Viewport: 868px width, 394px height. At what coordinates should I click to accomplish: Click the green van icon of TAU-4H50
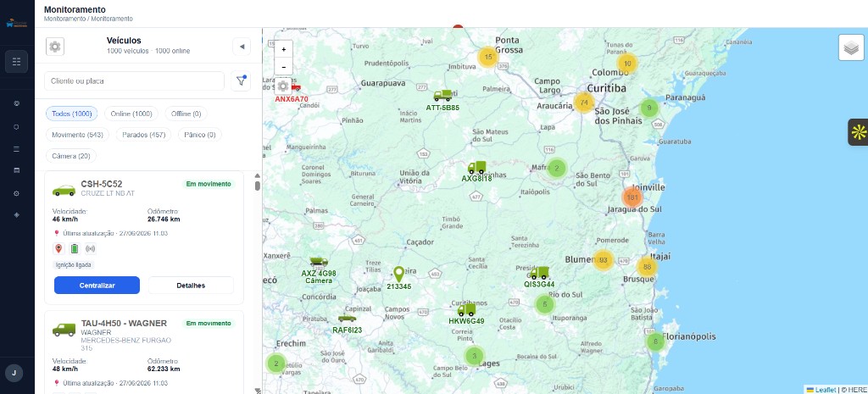click(64, 330)
